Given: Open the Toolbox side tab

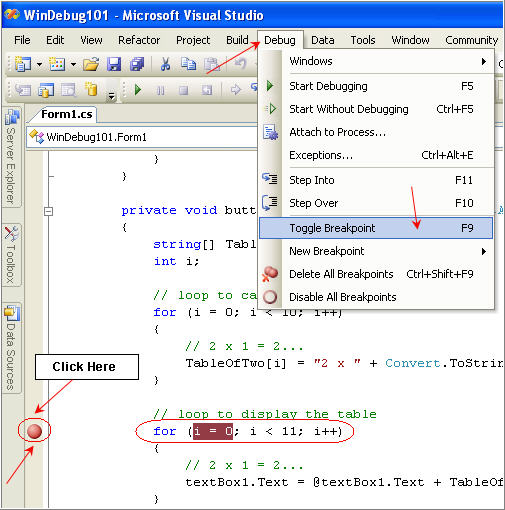Looking at the screenshot, I should 11,255.
